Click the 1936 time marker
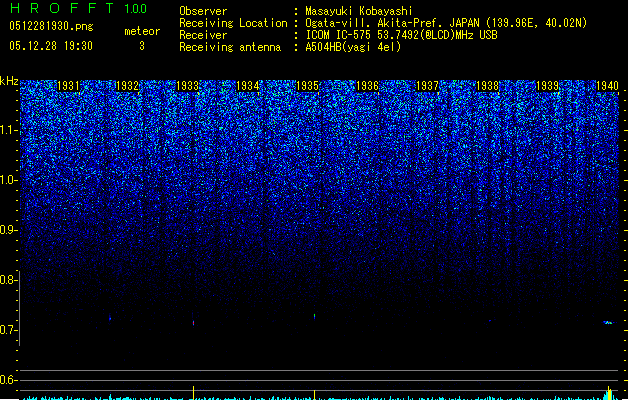The image size is (629, 400). click(367, 86)
